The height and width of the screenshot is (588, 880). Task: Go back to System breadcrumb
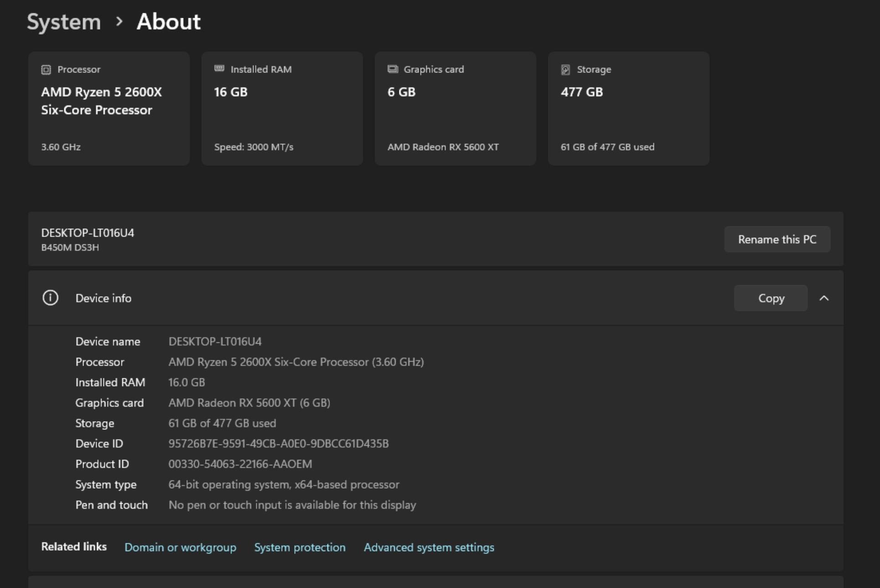(x=64, y=21)
